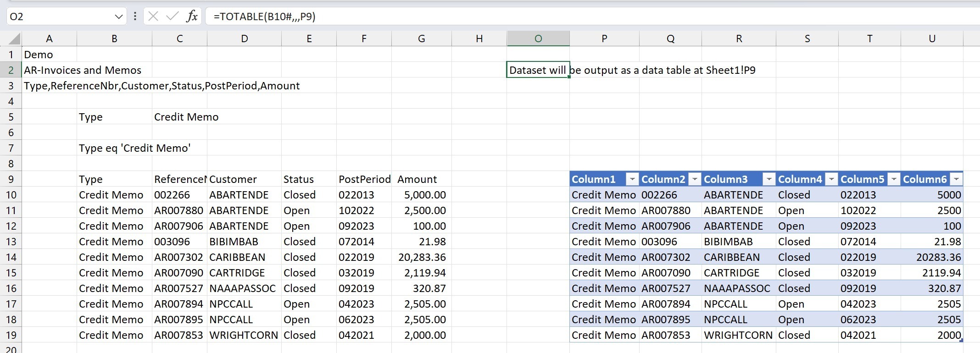Select row 19 header
The height and width of the screenshot is (353, 980).
tap(11, 335)
